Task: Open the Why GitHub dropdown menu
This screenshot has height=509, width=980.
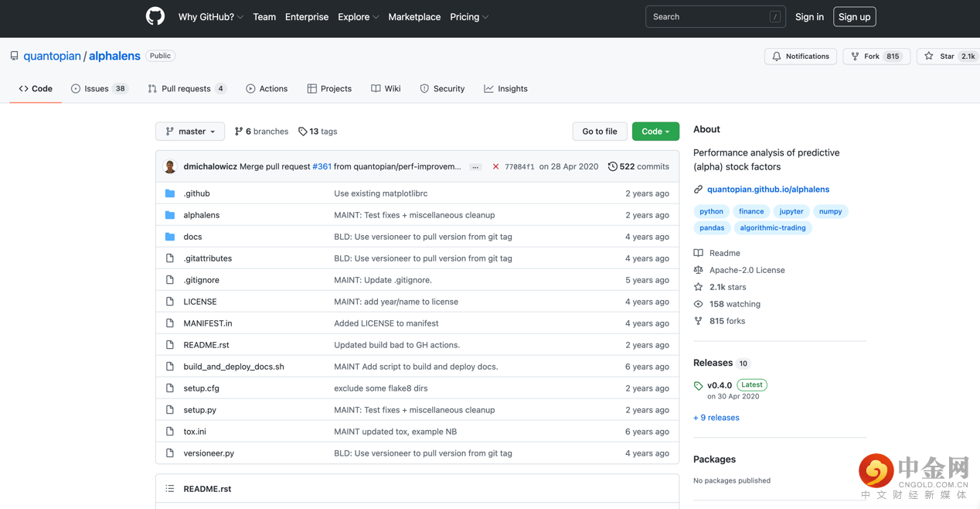Action: click(211, 17)
